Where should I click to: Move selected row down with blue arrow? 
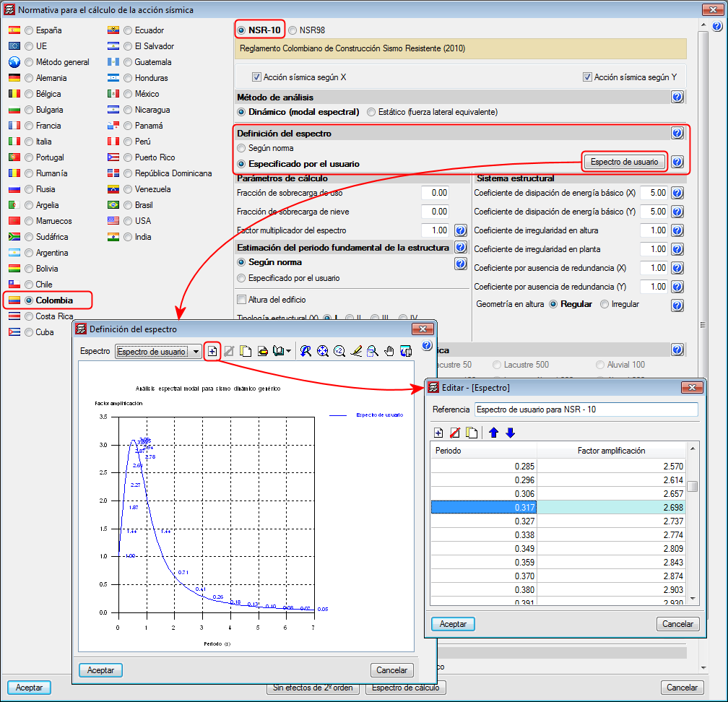(510, 433)
